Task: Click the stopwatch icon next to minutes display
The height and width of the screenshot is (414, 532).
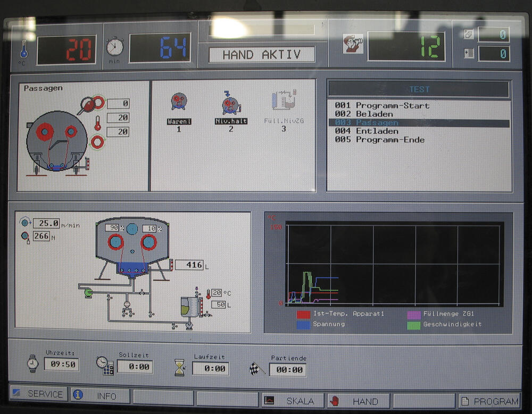Action: pos(114,47)
